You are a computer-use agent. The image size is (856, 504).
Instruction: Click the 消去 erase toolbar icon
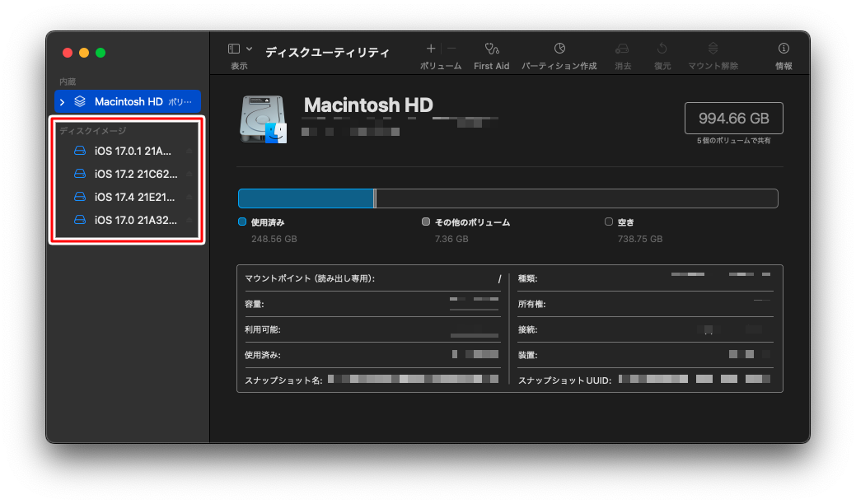tap(622, 49)
